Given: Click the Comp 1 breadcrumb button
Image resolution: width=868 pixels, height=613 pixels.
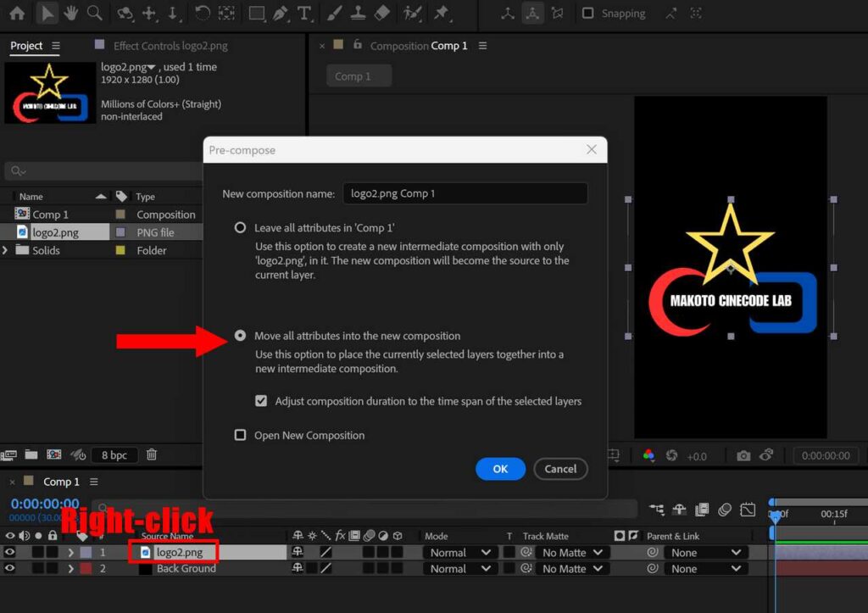Looking at the screenshot, I should (x=359, y=75).
